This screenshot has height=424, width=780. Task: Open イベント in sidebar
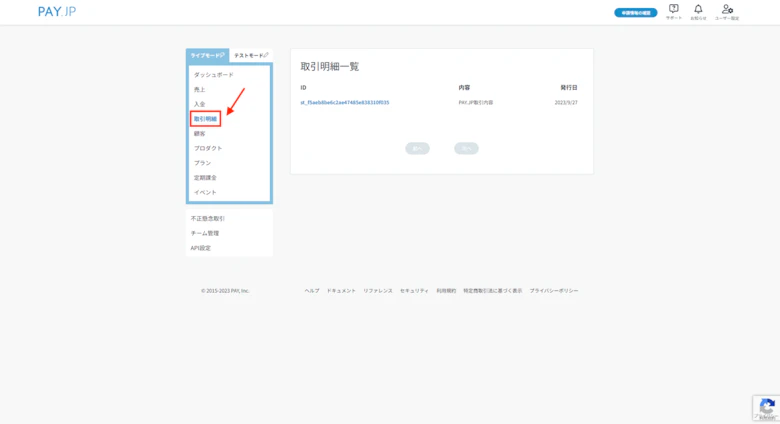205,192
